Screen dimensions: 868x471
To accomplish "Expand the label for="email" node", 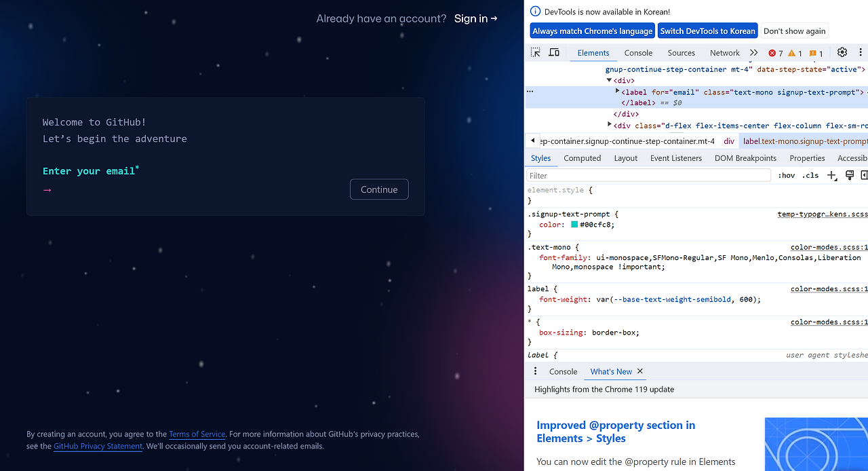I will (x=618, y=91).
